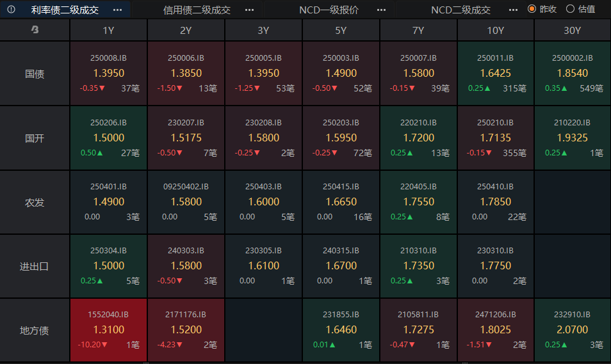Select the 进出口 row label
Image resolution: width=611 pixels, height=364 pixels.
pyautogui.click(x=35, y=267)
